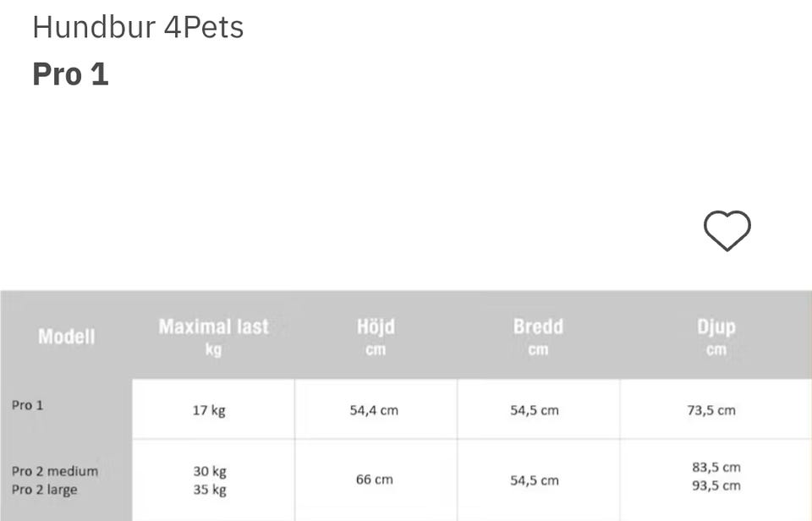Click the 73,5 cm depth cell
The width and height of the screenshot is (812, 521).
coord(711,411)
